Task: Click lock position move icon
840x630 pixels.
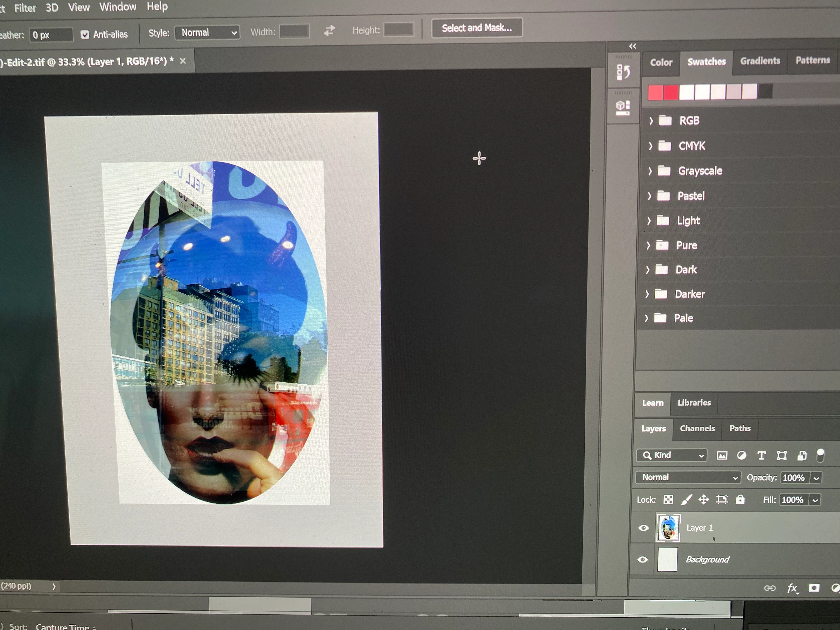Action: (704, 499)
